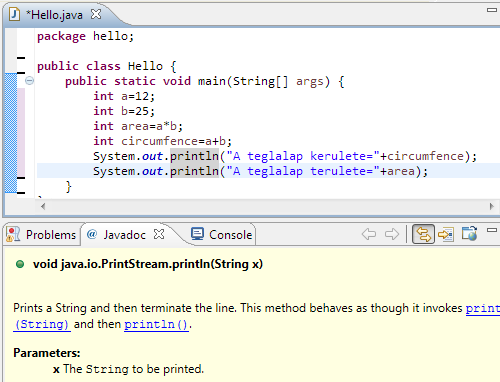Place cursor in 'int area=a*b;'
Image resolution: width=500 pixels, height=382 pixels.
coord(138,126)
